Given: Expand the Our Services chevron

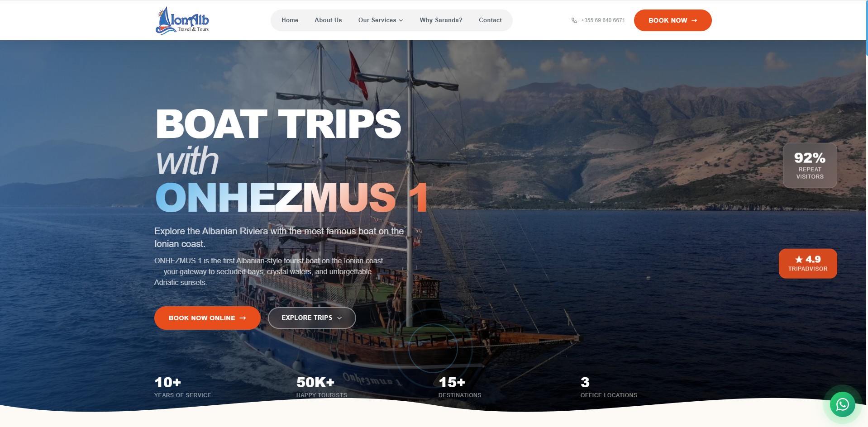Looking at the screenshot, I should [401, 20].
